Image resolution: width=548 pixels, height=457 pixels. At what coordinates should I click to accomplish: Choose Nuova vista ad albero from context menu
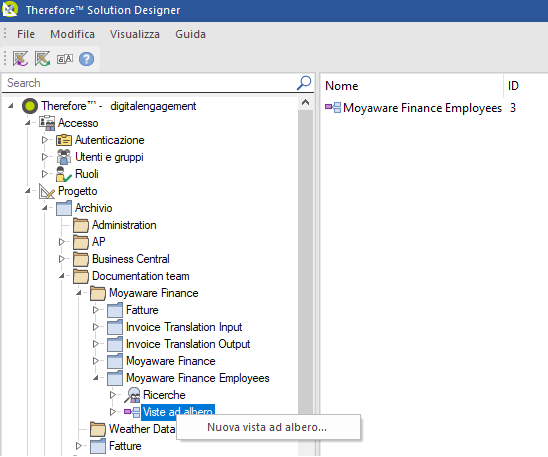tap(268, 427)
